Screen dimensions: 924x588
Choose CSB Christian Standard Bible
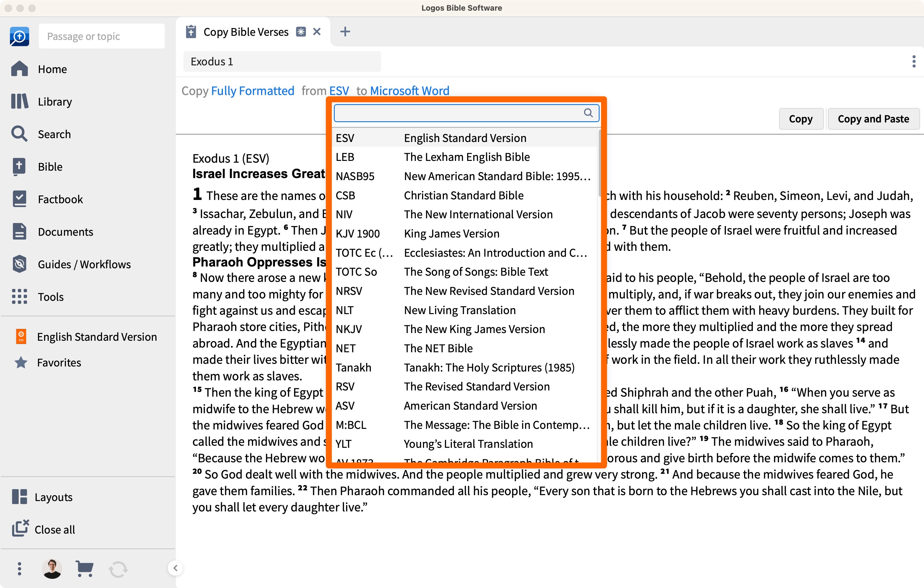(x=465, y=195)
